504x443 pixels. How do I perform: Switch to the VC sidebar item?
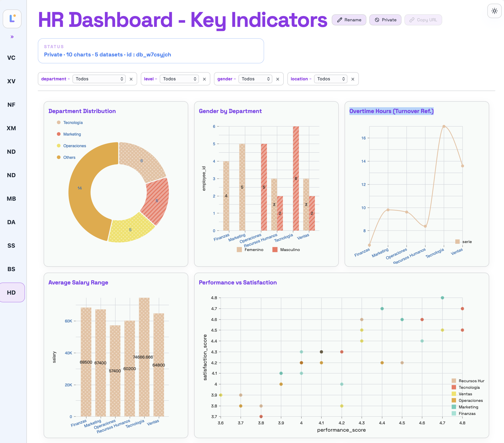point(11,58)
